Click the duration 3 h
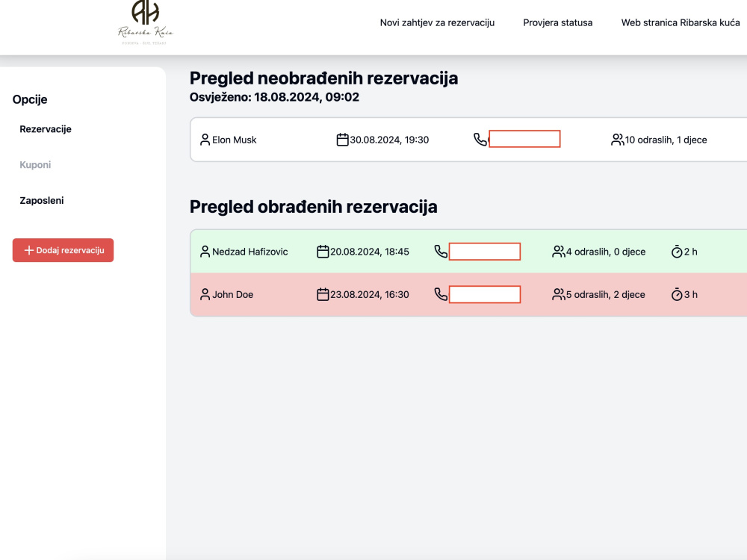This screenshot has height=560, width=747. (x=690, y=294)
